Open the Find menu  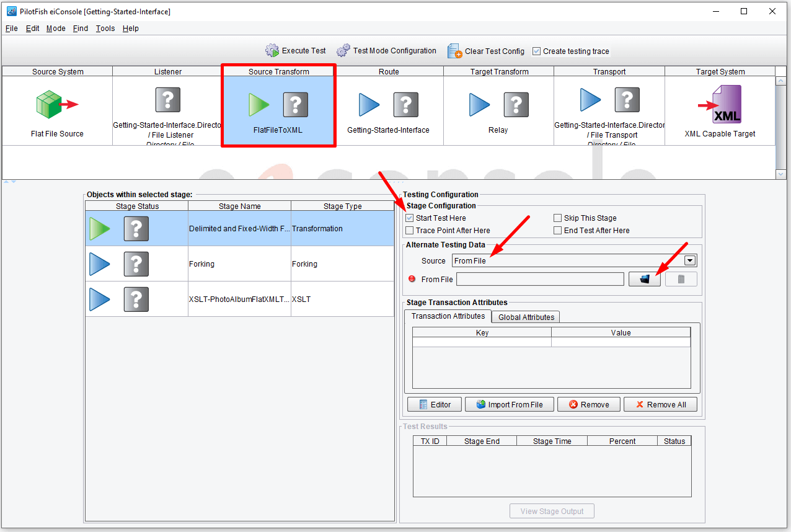(81, 29)
